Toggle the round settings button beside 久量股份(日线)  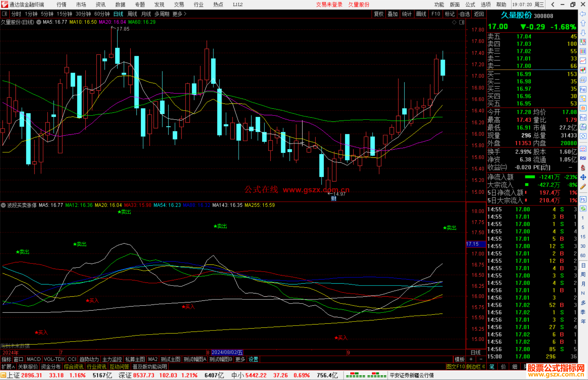[x=39, y=22]
